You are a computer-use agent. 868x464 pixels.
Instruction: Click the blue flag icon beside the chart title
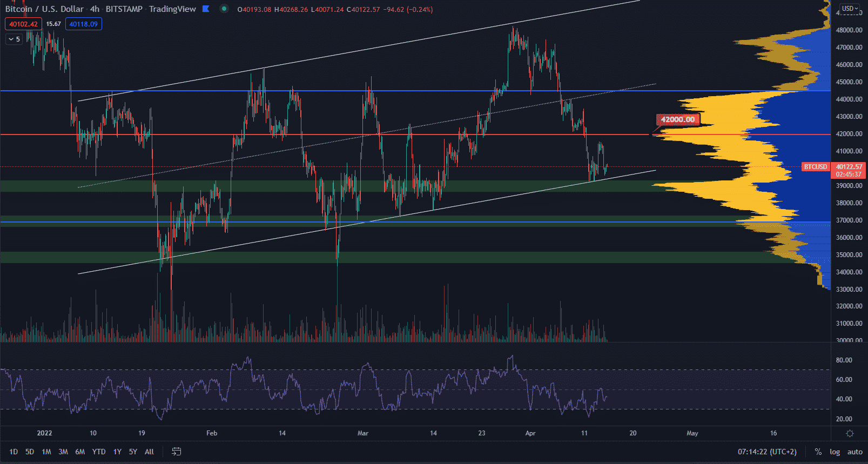click(206, 9)
